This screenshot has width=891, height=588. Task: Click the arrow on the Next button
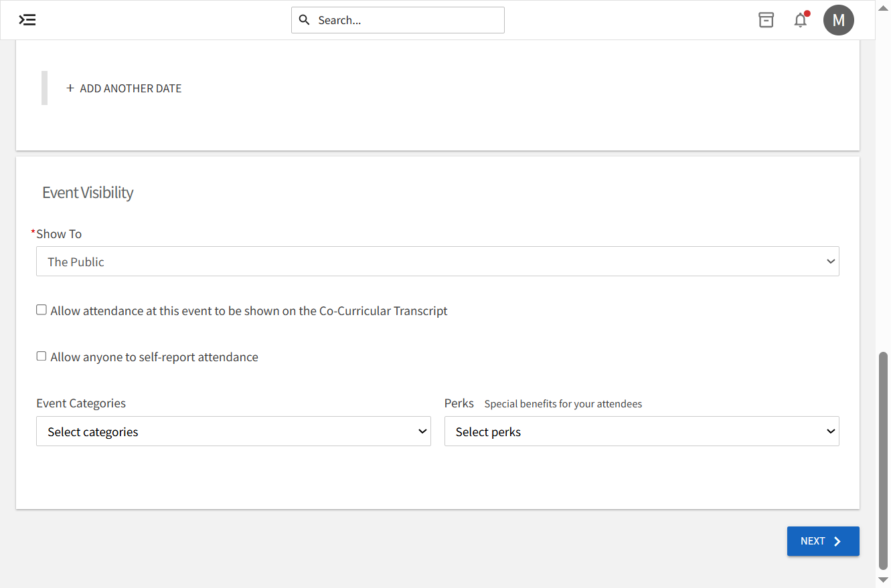pos(837,542)
